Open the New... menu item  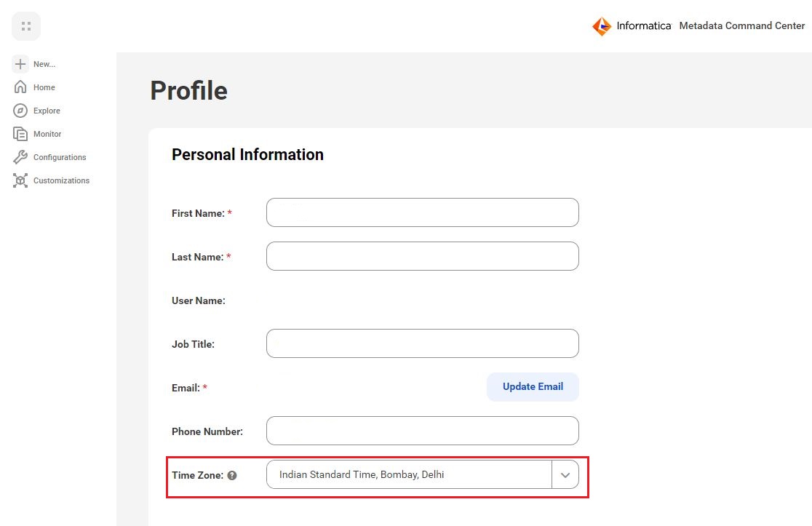44,64
